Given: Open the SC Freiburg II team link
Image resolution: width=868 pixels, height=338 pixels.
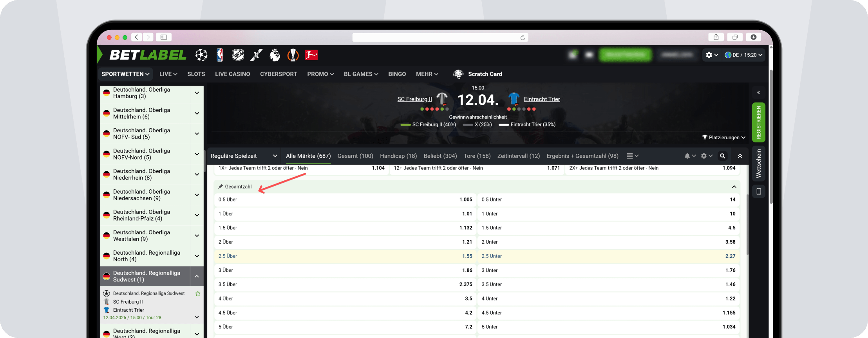Looking at the screenshot, I should coord(414,99).
